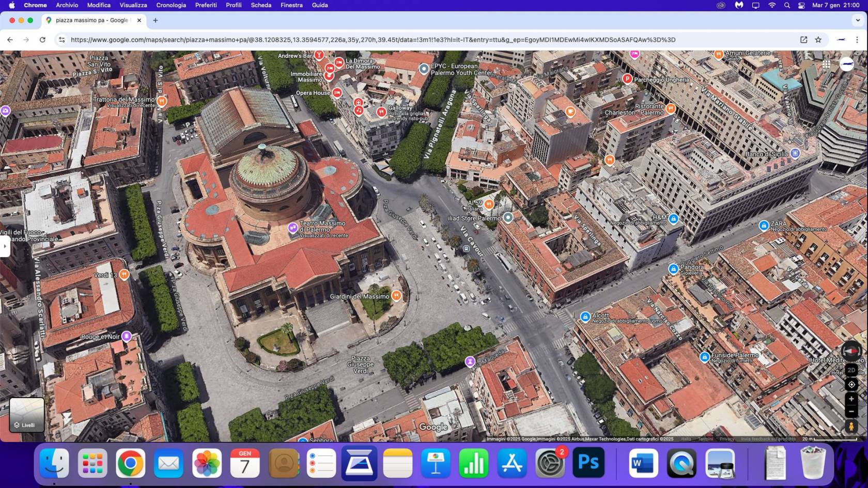868x488 pixels.
Task: Click the Teatro Massimo di Palermo pin
Action: [x=293, y=228]
